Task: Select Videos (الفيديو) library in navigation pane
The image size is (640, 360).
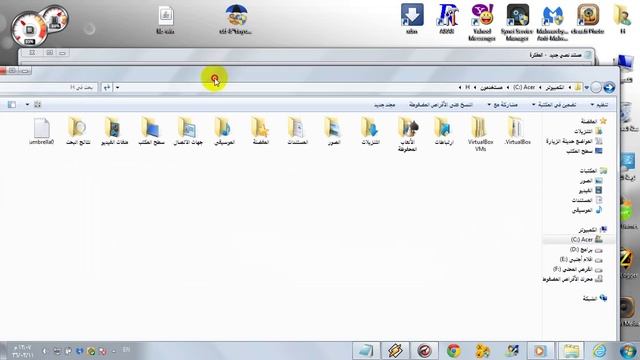Action: click(x=590, y=191)
